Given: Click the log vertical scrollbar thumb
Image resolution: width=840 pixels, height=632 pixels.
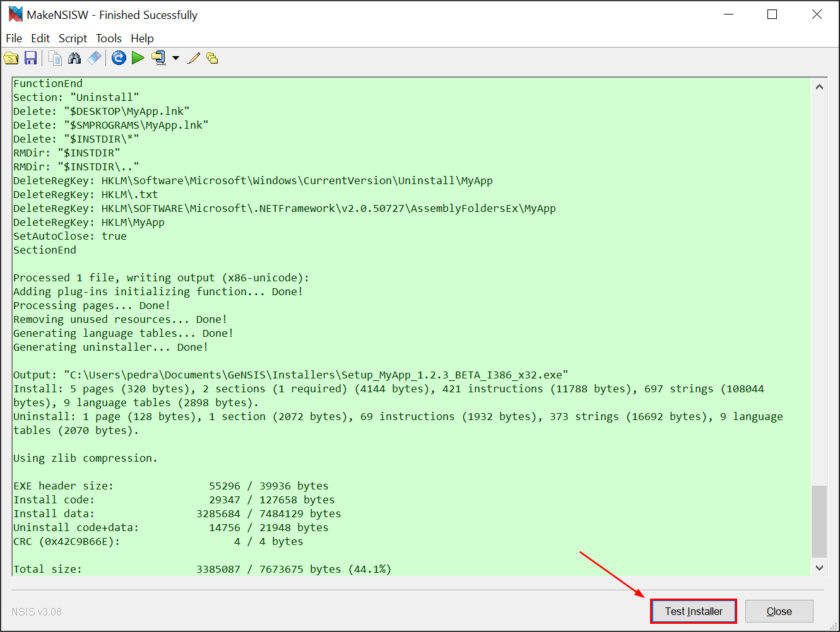Looking at the screenshot, I should tap(819, 521).
